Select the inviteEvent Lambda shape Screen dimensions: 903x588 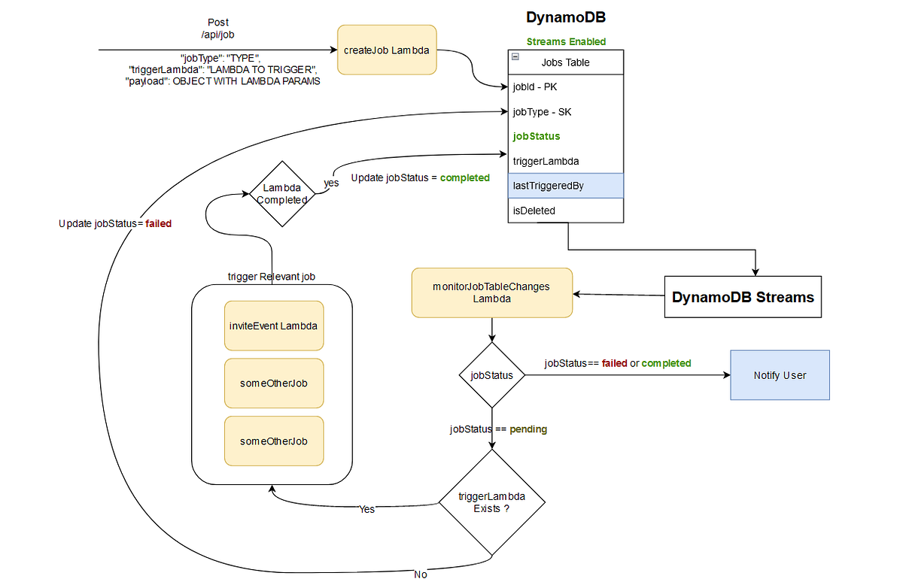point(274,325)
